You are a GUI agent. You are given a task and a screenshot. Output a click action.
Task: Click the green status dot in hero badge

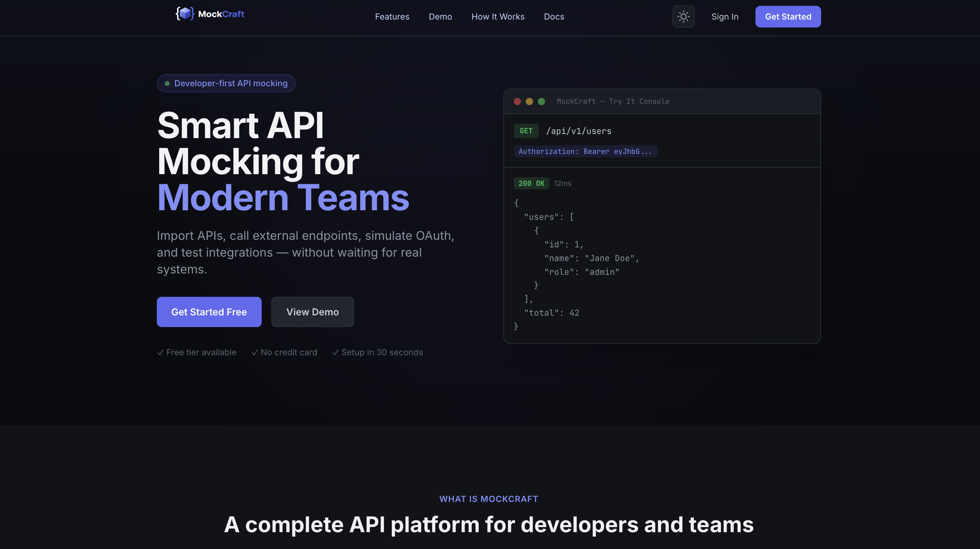(x=167, y=83)
